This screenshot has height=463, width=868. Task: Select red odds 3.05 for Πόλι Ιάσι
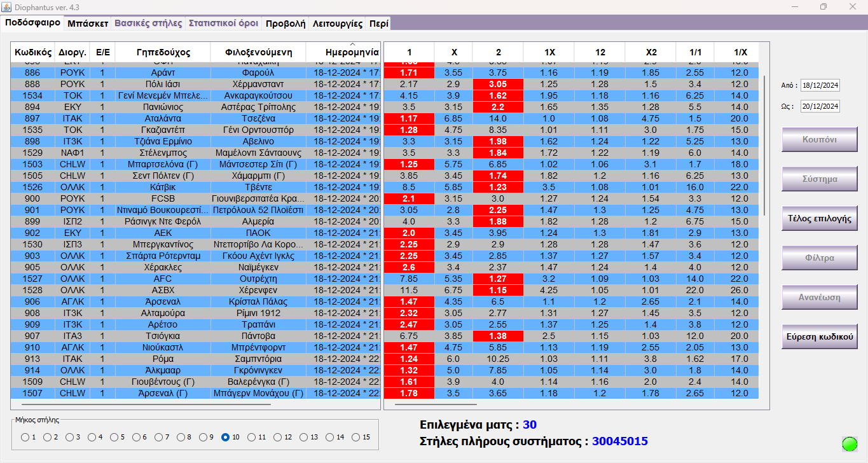coord(498,84)
